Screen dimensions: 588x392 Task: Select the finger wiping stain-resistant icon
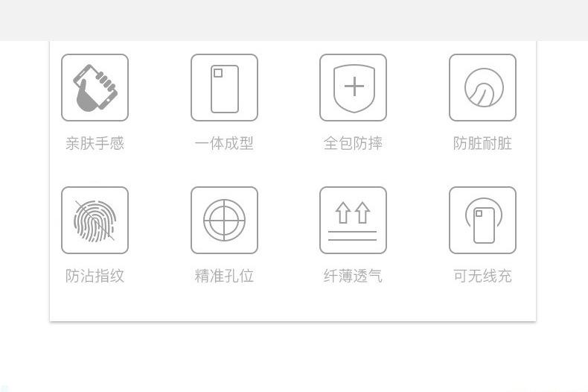[x=482, y=87]
